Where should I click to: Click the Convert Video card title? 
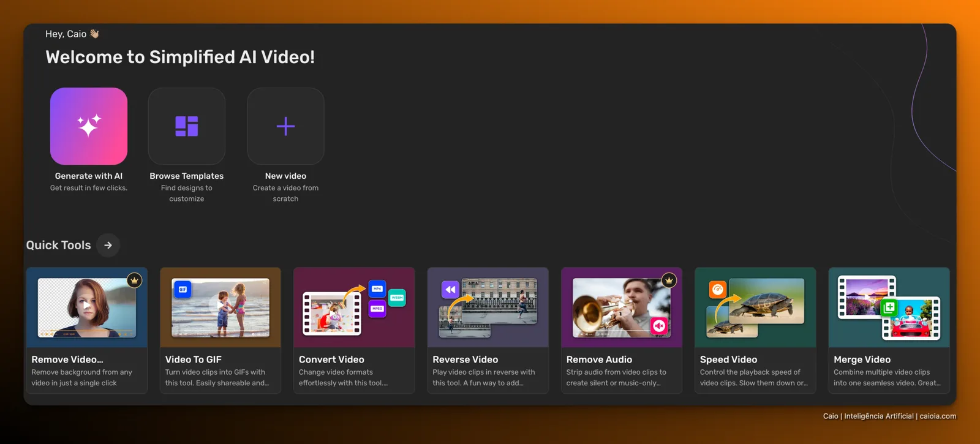(x=331, y=359)
